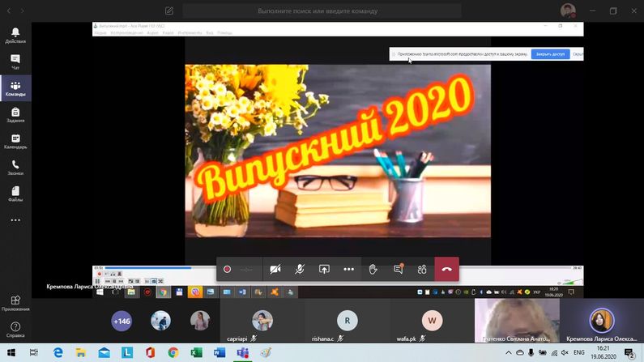This screenshot has height=362, width=644.
Task: Click the Windows Start button on the taskbar
Action: click(11, 352)
